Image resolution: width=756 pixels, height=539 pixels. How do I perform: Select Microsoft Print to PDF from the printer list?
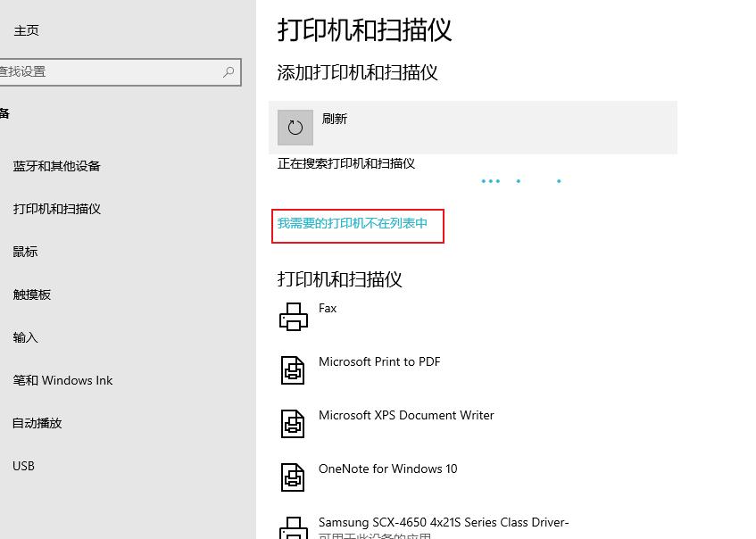coord(379,361)
